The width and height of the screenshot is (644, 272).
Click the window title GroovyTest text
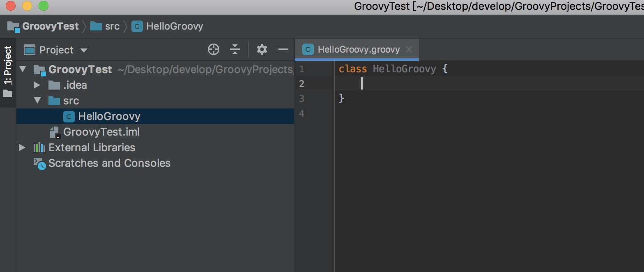[382, 7]
